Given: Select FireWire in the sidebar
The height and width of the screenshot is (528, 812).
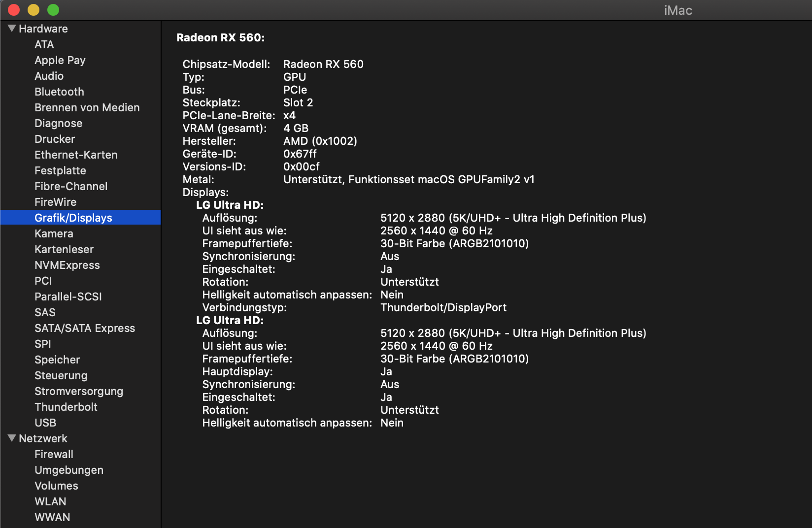Looking at the screenshot, I should (56, 202).
